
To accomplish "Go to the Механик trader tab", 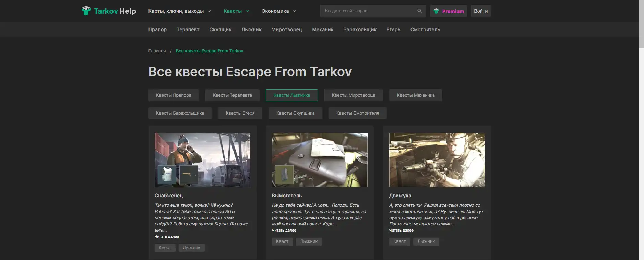I will tap(322, 29).
